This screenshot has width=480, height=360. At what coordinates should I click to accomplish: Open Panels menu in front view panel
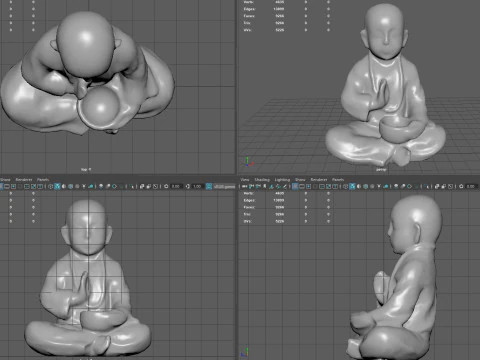click(x=43, y=180)
